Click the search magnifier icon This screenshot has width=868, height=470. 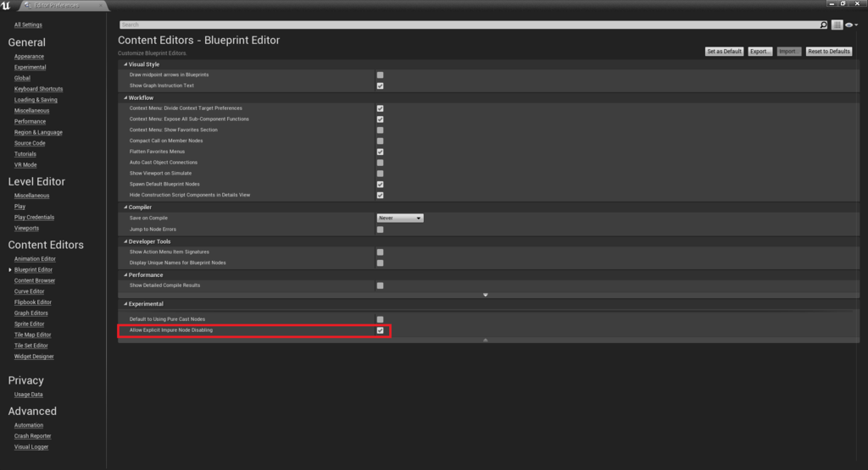tap(823, 25)
